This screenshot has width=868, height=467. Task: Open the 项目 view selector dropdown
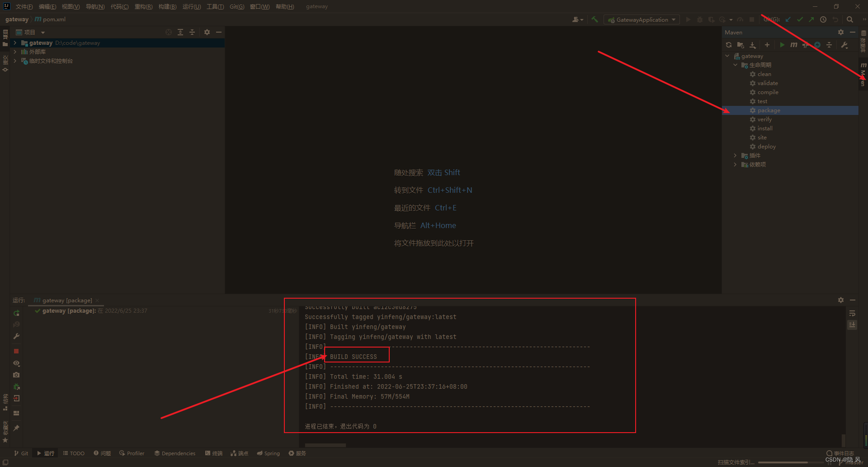(x=31, y=32)
